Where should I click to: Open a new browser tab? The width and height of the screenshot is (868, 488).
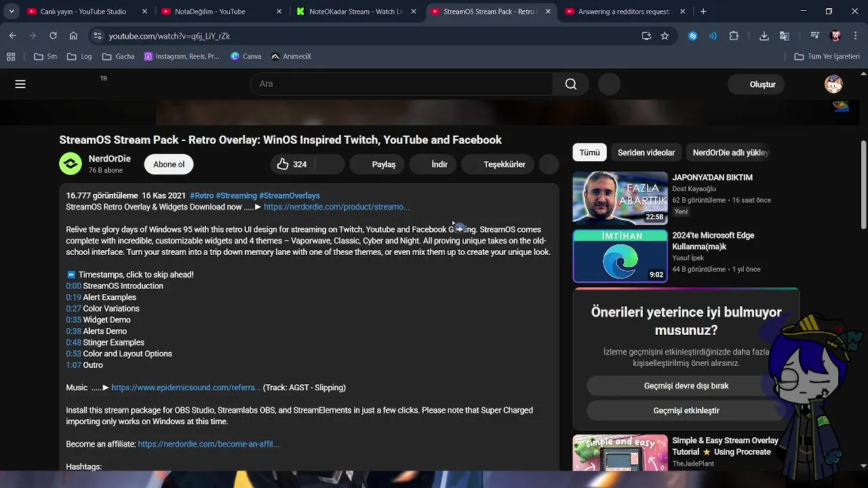(x=703, y=12)
